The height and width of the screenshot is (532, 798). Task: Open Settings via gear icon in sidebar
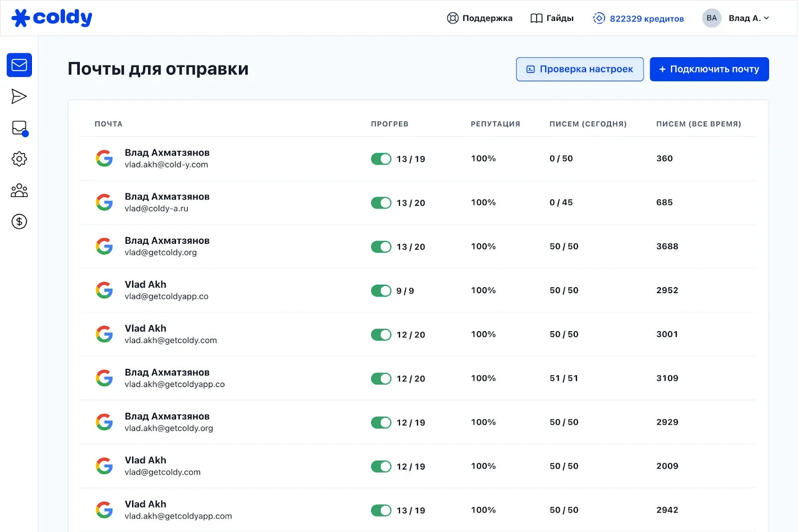(18, 159)
